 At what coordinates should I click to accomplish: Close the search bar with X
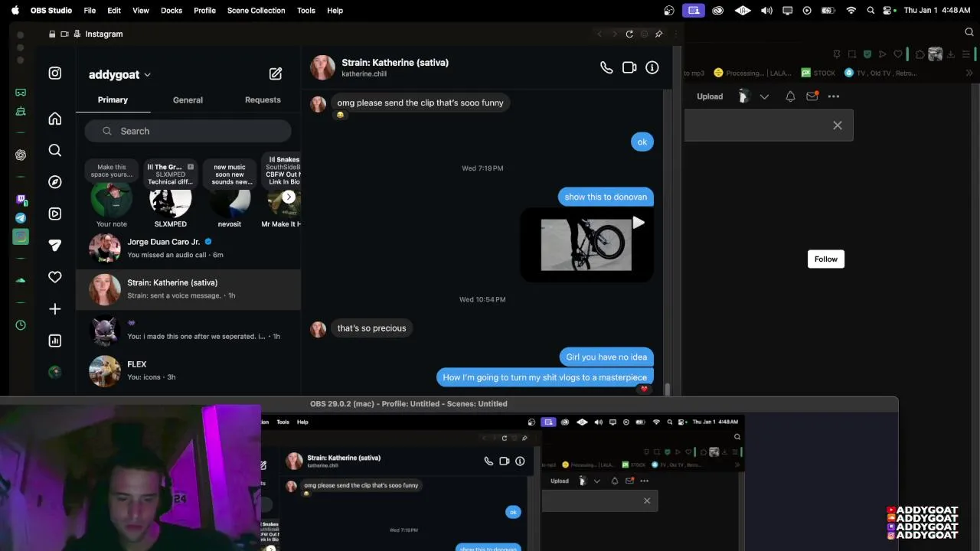point(838,126)
